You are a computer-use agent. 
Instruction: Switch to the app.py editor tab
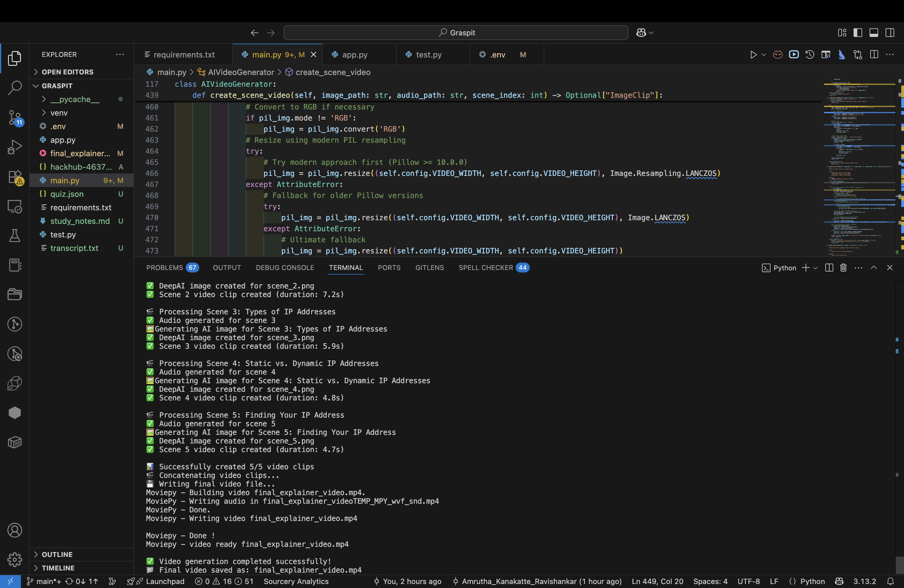pyautogui.click(x=355, y=55)
